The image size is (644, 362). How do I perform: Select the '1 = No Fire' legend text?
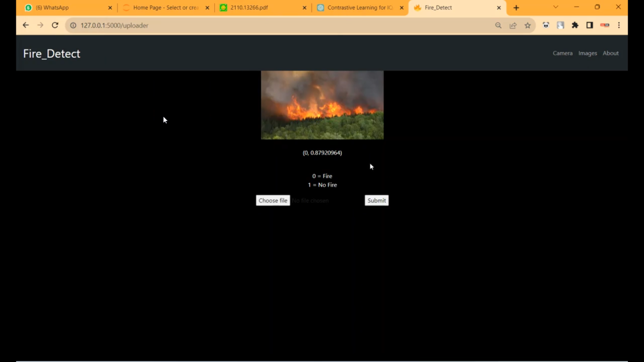322,185
